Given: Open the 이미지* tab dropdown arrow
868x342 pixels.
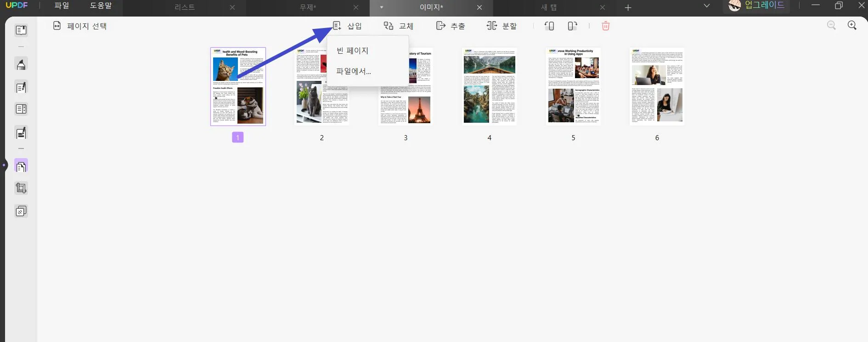Looking at the screenshot, I should 382,7.
